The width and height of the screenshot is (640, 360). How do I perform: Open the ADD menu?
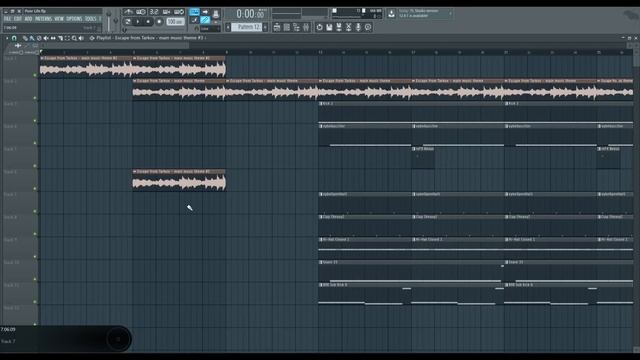(x=28, y=19)
